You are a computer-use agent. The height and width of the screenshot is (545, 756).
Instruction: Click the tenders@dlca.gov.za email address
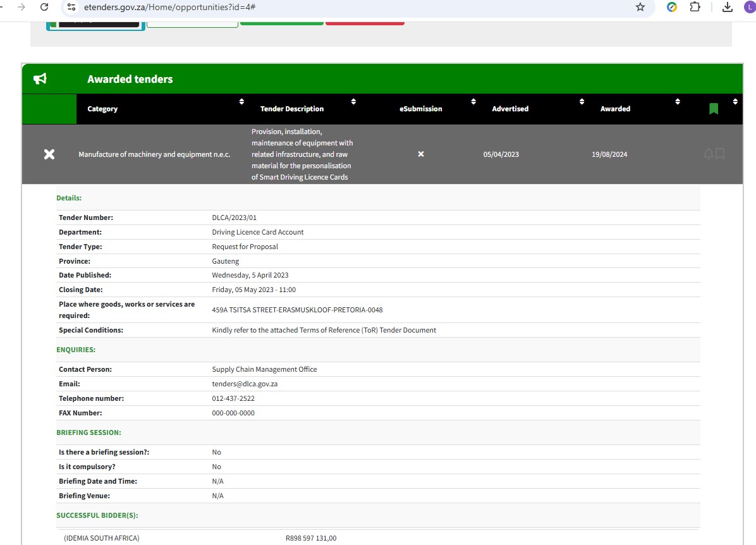point(245,384)
